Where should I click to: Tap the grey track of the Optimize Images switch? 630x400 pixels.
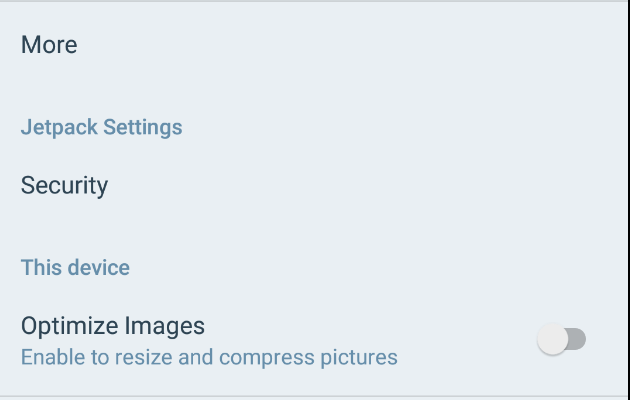pyautogui.click(x=576, y=340)
